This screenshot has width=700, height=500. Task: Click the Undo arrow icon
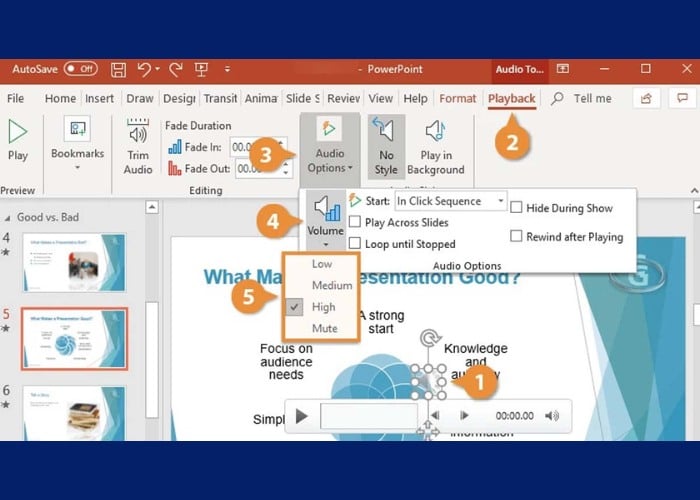pyautogui.click(x=146, y=69)
